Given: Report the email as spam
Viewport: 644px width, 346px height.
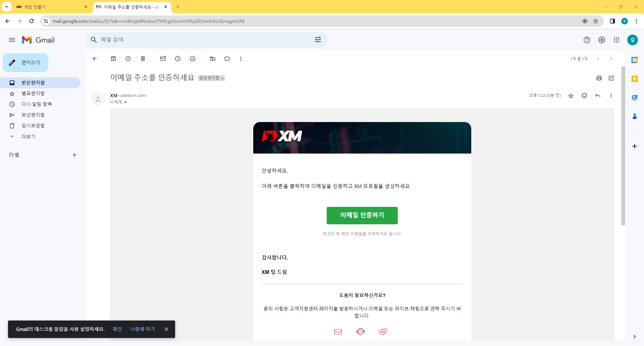Looking at the screenshot, I should 128,58.
